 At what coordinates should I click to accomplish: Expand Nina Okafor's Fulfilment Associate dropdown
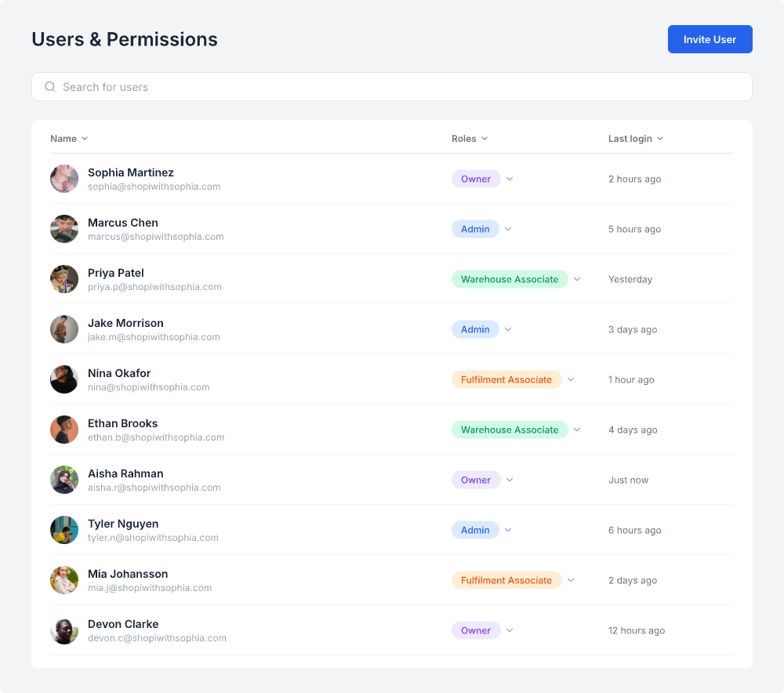(x=571, y=379)
